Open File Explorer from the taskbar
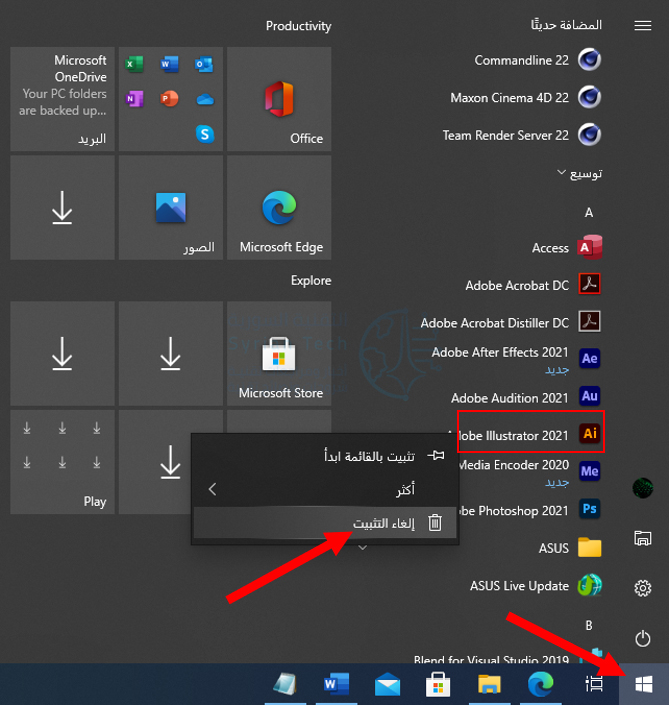Image resolution: width=669 pixels, height=705 pixels. click(490, 684)
